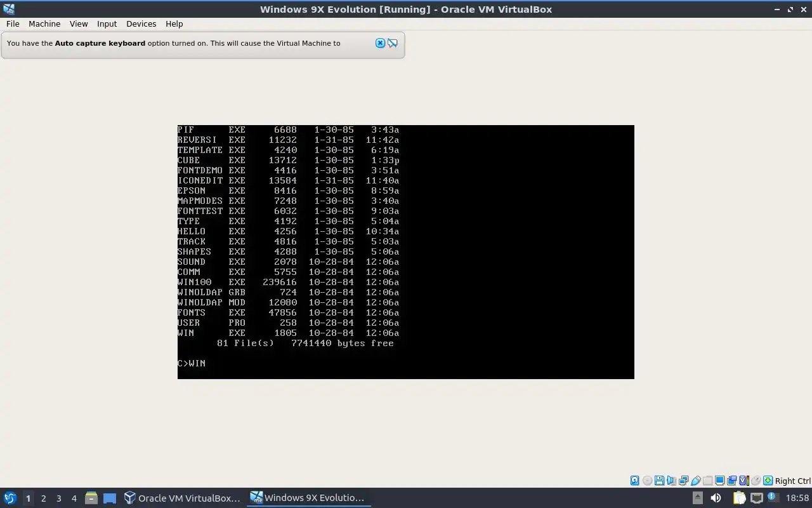Image resolution: width=812 pixels, height=508 pixels.
Task: Click the CUBE EXE directory line
Action: tap(288, 160)
